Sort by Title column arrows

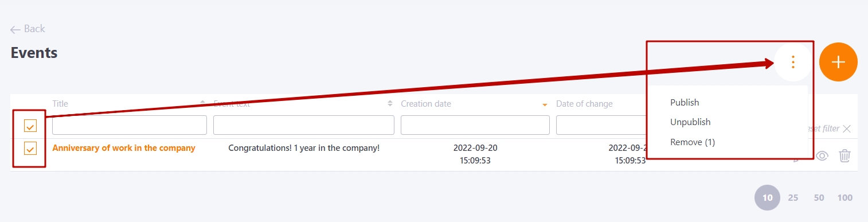[202, 103]
